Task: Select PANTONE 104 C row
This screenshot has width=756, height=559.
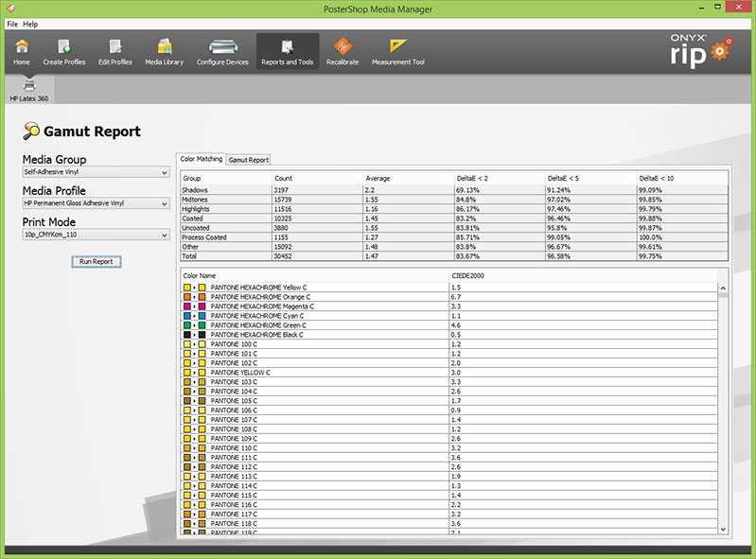Action: pyautogui.click(x=449, y=392)
